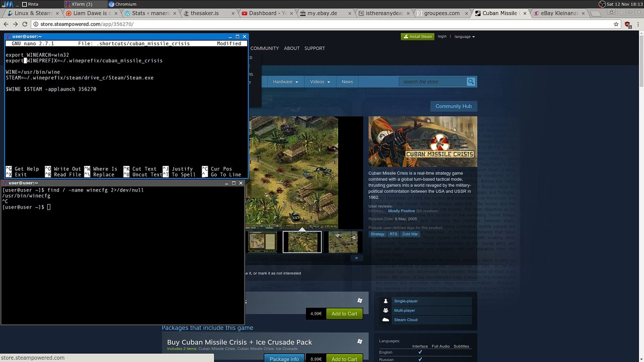644x362 pixels.
Task: Bookmark this page with the star icon
Action: tap(616, 24)
